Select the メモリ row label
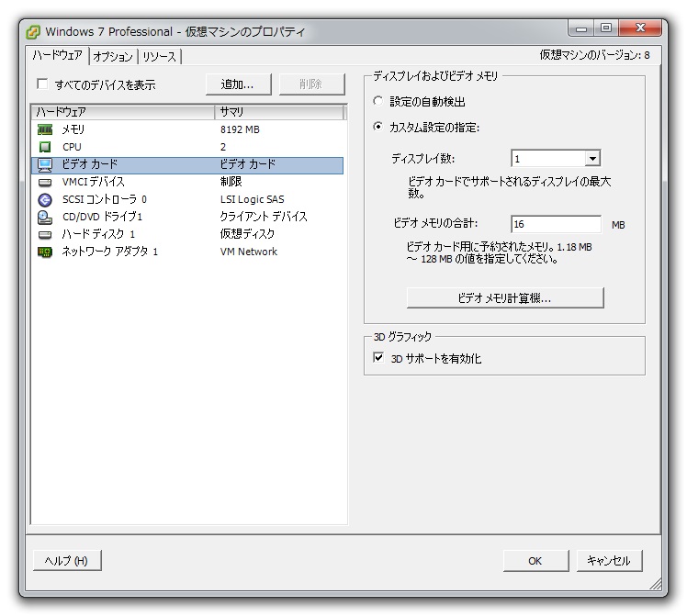The width and height of the screenshot is (687, 616). [x=73, y=129]
